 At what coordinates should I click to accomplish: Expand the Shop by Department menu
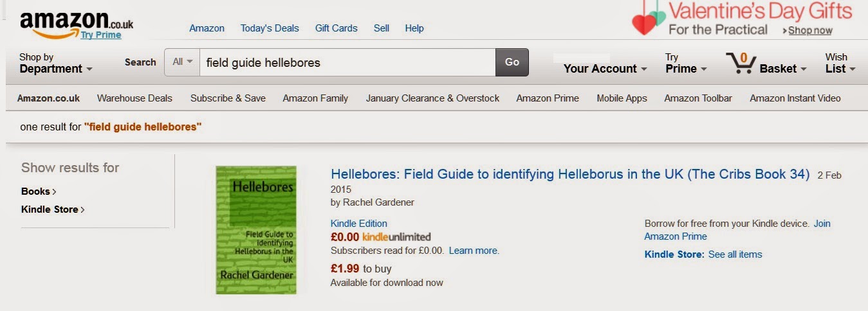coord(55,63)
